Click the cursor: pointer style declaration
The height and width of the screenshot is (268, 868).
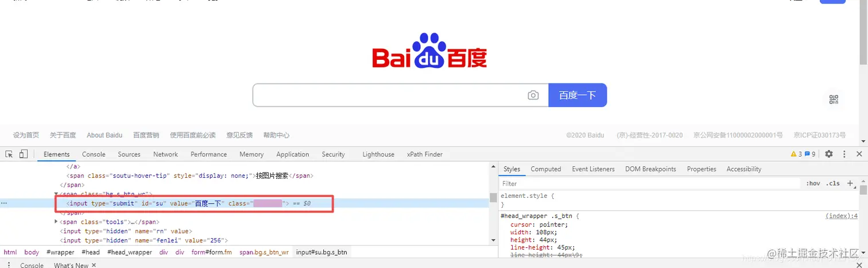(539, 224)
